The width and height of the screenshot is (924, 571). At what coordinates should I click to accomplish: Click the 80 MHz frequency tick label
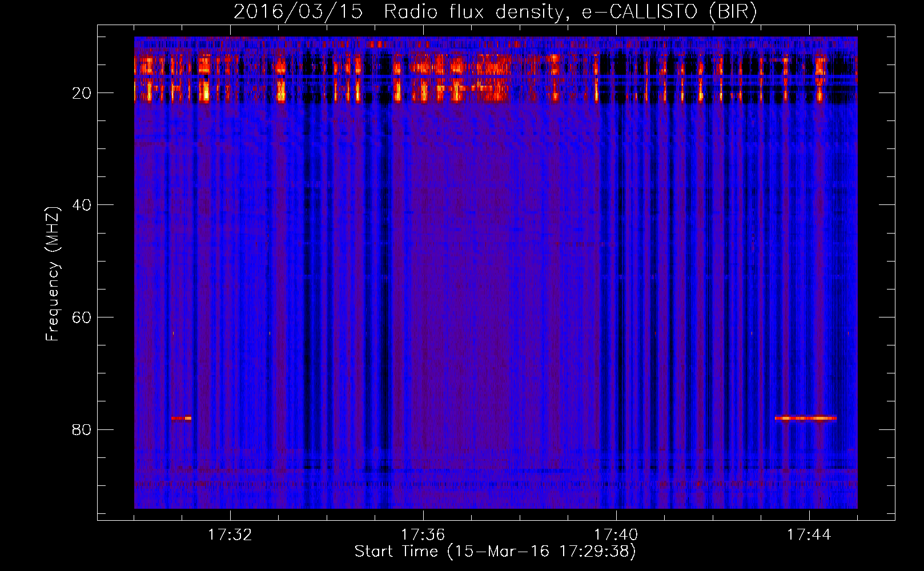[82, 429]
